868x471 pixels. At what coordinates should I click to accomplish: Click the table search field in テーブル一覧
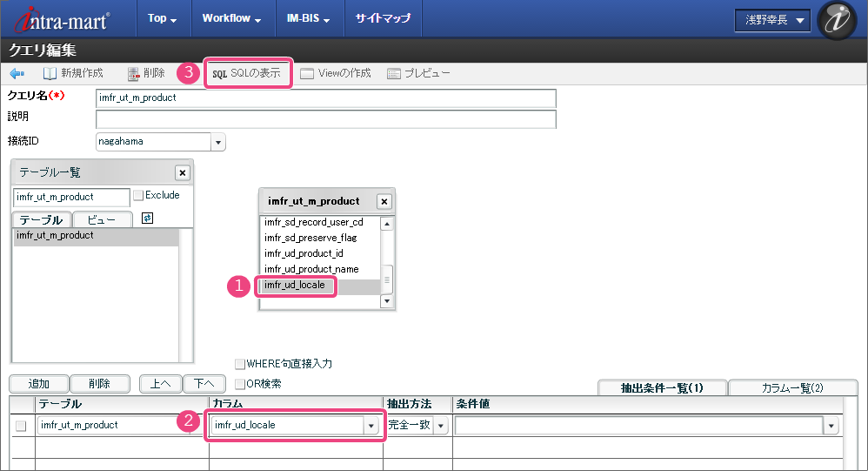(70, 198)
